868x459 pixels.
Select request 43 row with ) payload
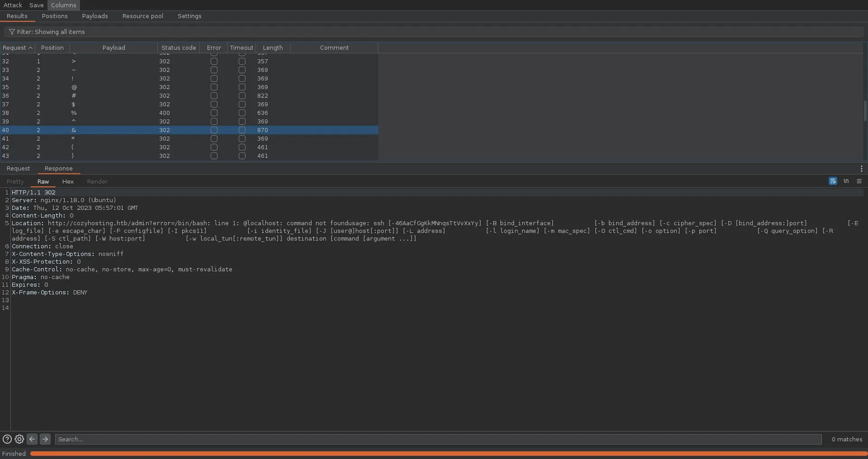point(189,156)
